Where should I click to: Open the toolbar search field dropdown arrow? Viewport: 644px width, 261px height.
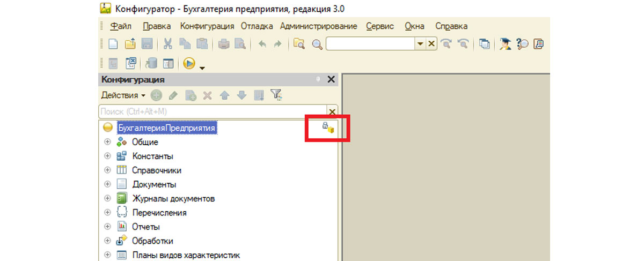click(x=421, y=44)
